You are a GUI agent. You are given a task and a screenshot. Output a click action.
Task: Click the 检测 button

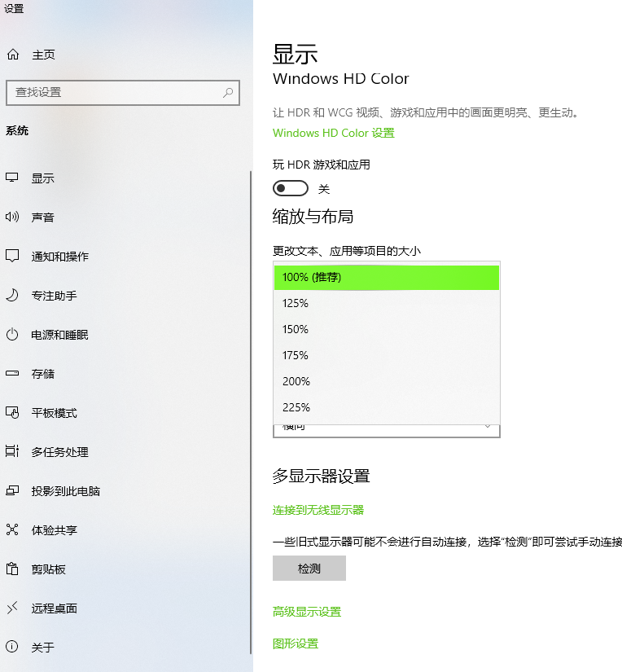(309, 569)
